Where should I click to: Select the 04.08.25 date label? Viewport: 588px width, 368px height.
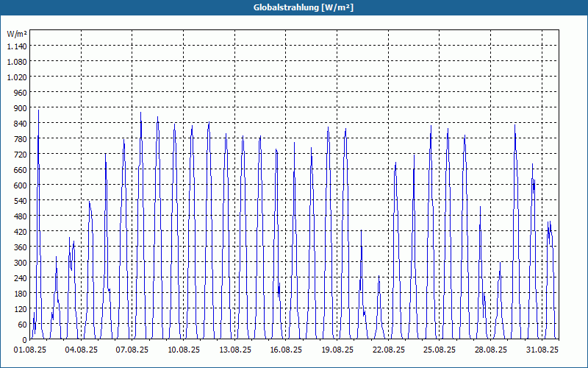pyautogui.click(x=82, y=350)
